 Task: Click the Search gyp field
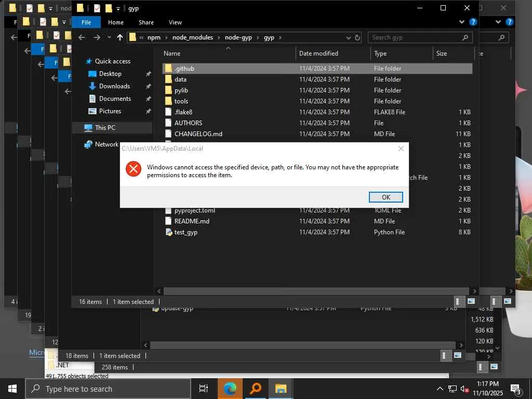click(420, 37)
